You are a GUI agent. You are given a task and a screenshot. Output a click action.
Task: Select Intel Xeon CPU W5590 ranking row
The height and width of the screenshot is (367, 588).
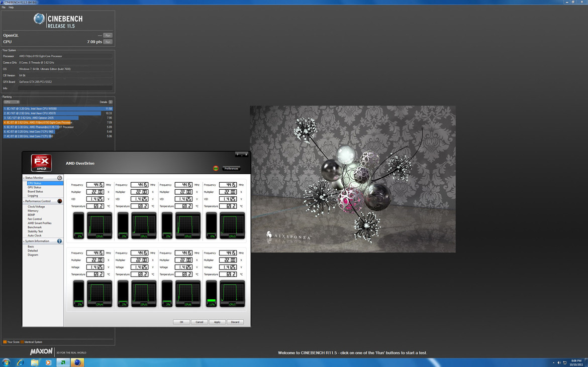coord(58,108)
